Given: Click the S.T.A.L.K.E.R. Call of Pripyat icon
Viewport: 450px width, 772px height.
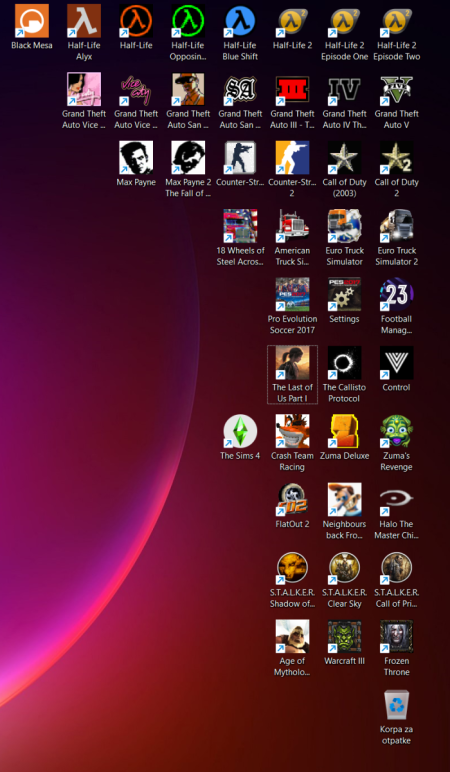Looking at the screenshot, I should tap(397, 568).
